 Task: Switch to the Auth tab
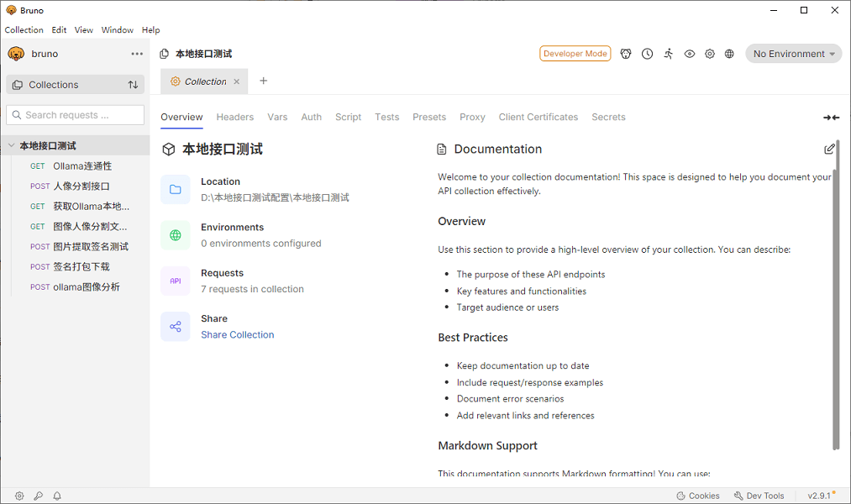tap(312, 118)
